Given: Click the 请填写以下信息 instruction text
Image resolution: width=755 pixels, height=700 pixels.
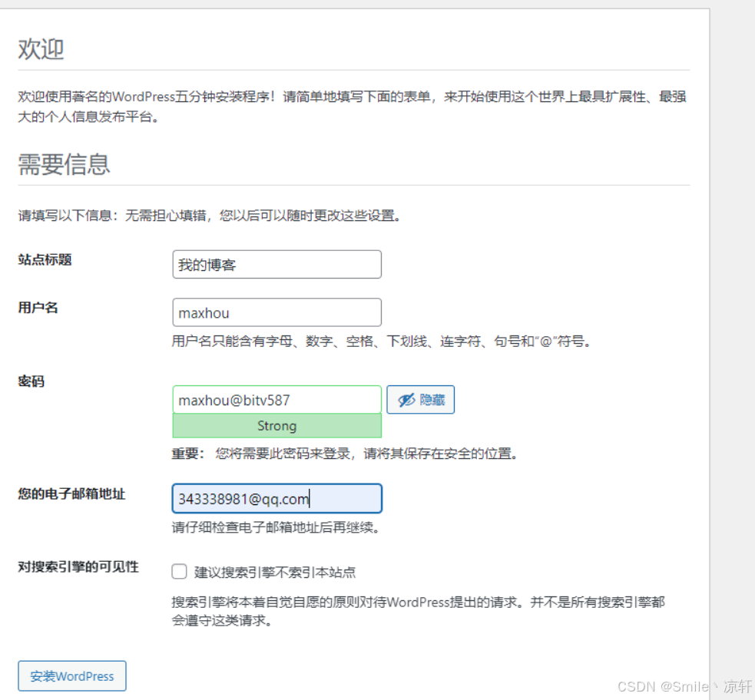Looking at the screenshot, I should point(210,216).
